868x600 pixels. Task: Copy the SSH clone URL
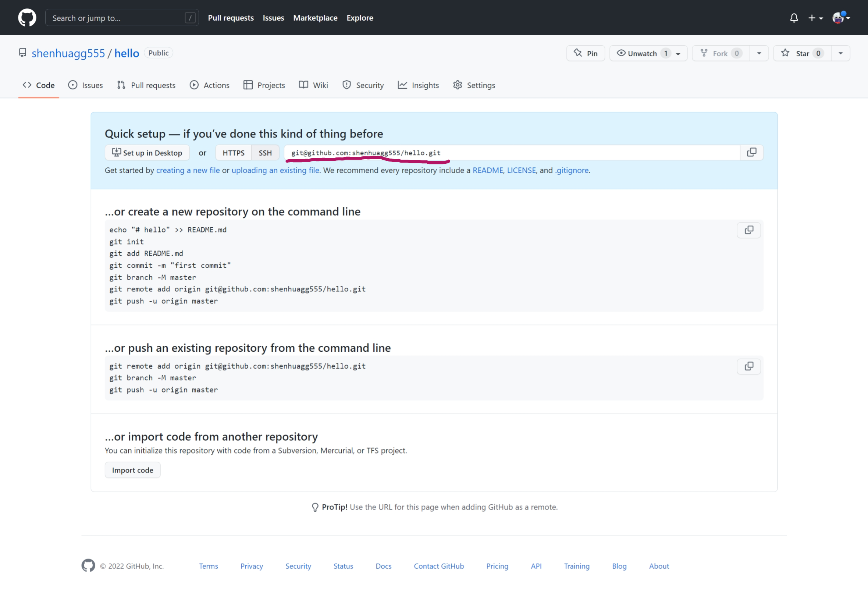click(751, 152)
